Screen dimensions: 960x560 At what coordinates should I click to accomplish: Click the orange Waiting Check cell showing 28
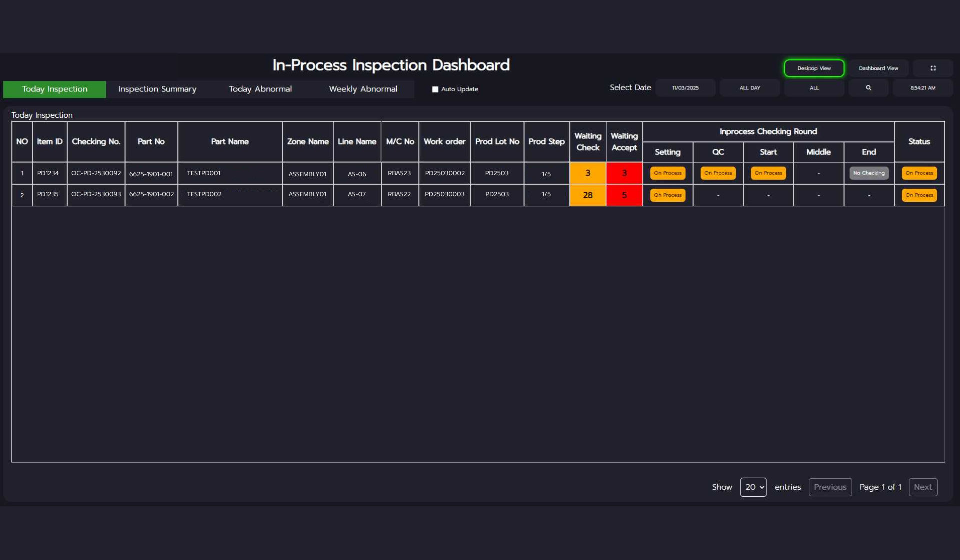click(587, 195)
